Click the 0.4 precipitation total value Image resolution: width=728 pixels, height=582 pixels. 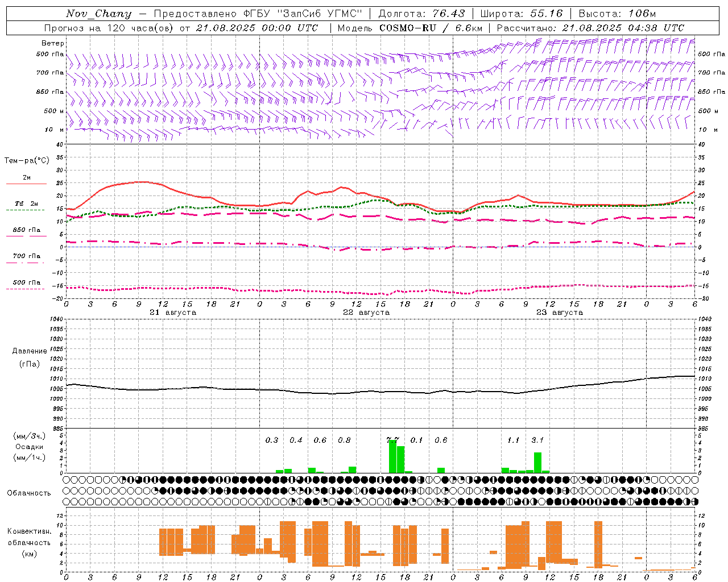[296, 440]
